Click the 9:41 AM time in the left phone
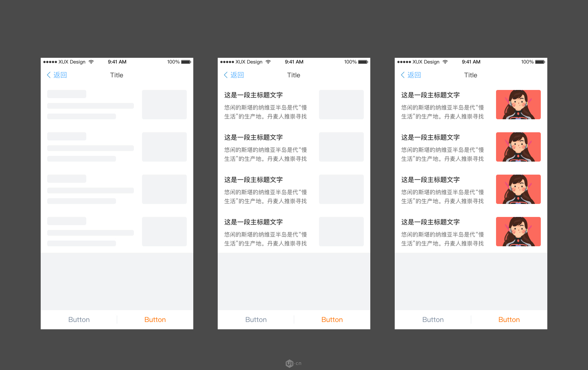The image size is (588, 370). tap(117, 62)
